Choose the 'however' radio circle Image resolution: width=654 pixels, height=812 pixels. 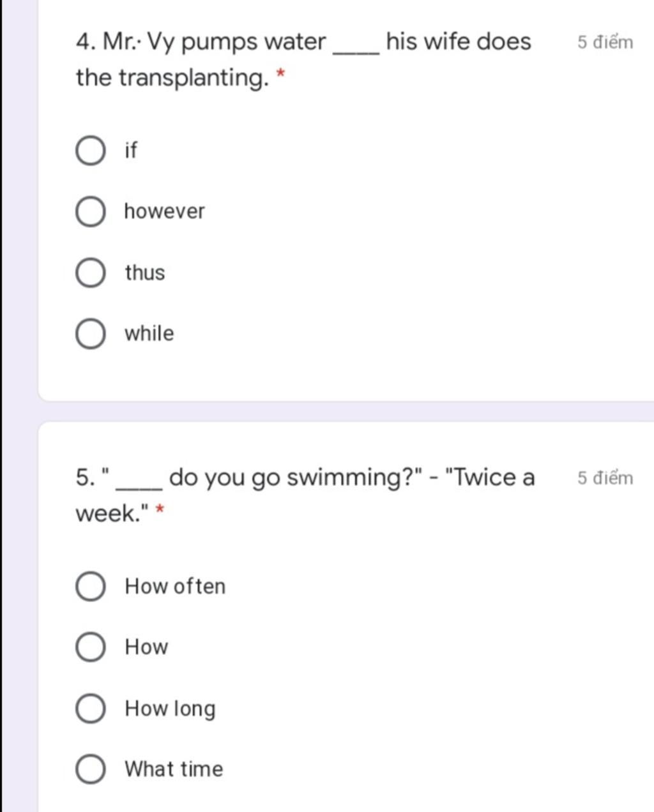point(90,212)
